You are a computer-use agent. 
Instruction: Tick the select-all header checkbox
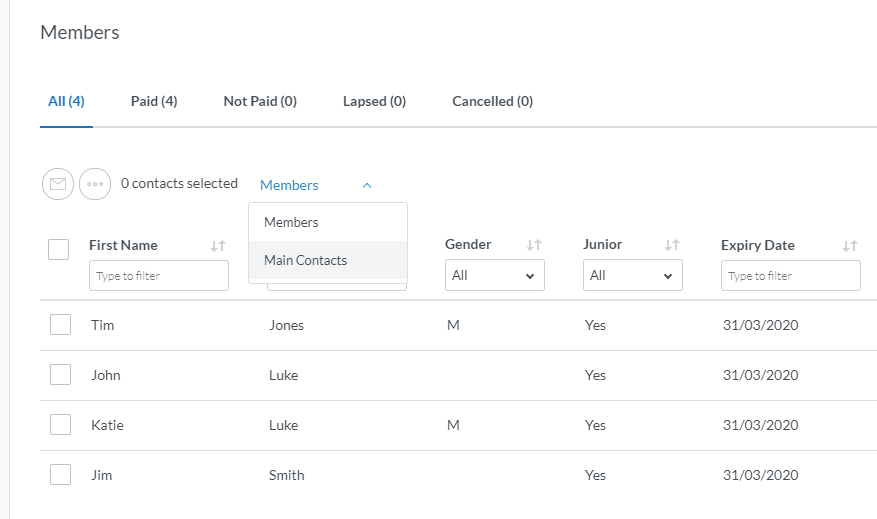tap(58, 249)
